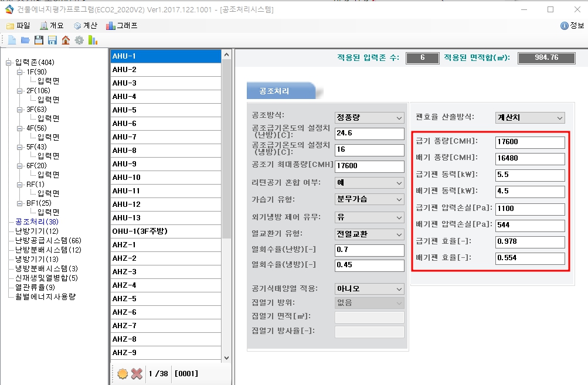This screenshot has width=588, height=385.
Task: Click the red X delete icon below list
Action: (137, 373)
